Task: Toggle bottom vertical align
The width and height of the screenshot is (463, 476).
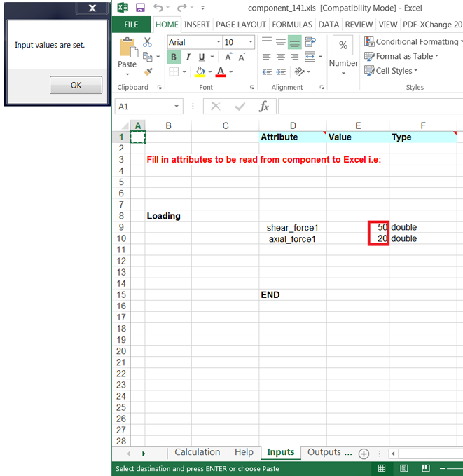Action: pyautogui.click(x=294, y=41)
